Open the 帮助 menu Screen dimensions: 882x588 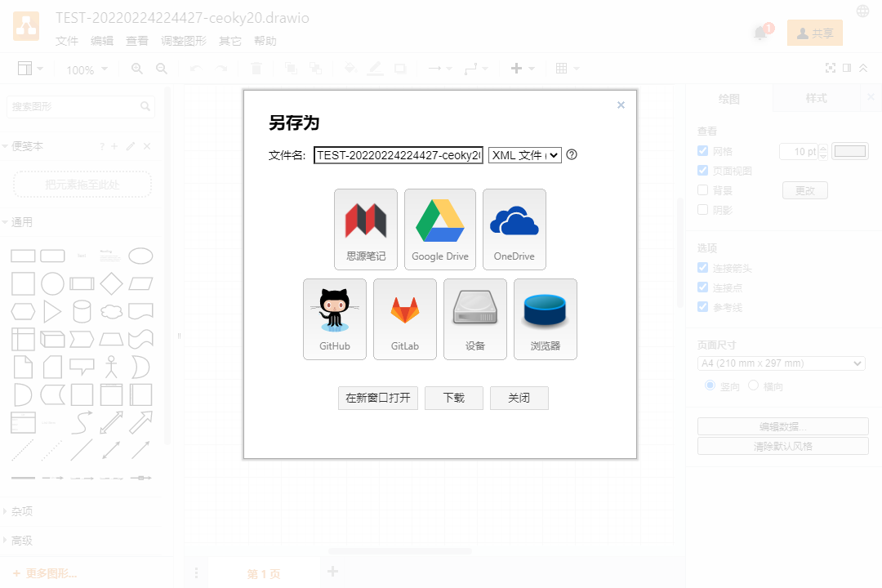pyautogui.click(x=265, y=41)
